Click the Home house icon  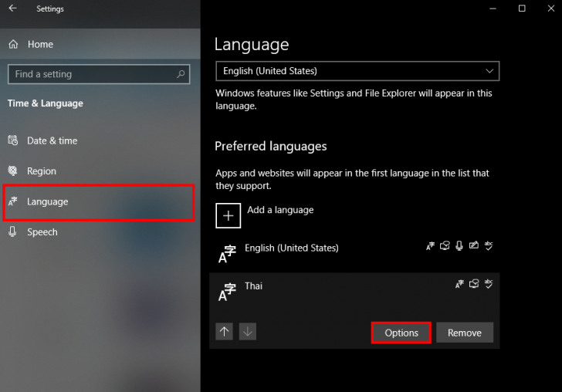tap(13, 44)
